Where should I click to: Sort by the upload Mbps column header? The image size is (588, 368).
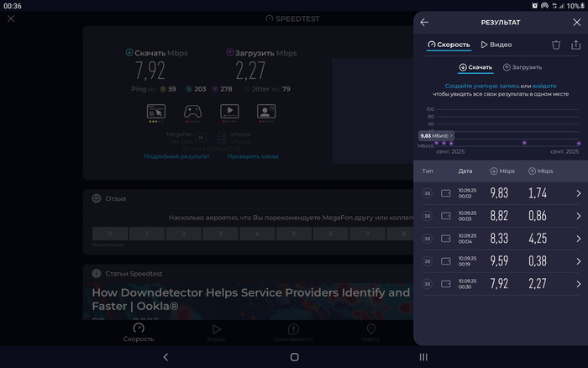pos(540,171)
